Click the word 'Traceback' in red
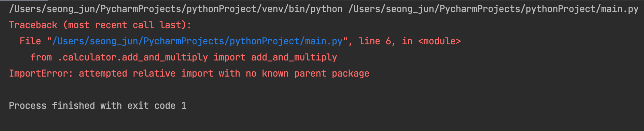644x131 pixels. [x=33, y=25]
